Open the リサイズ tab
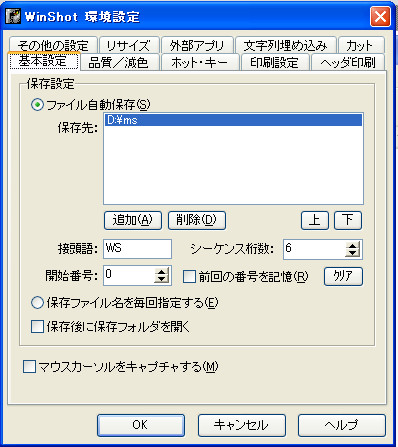398x447 pixels. point(129,45)
